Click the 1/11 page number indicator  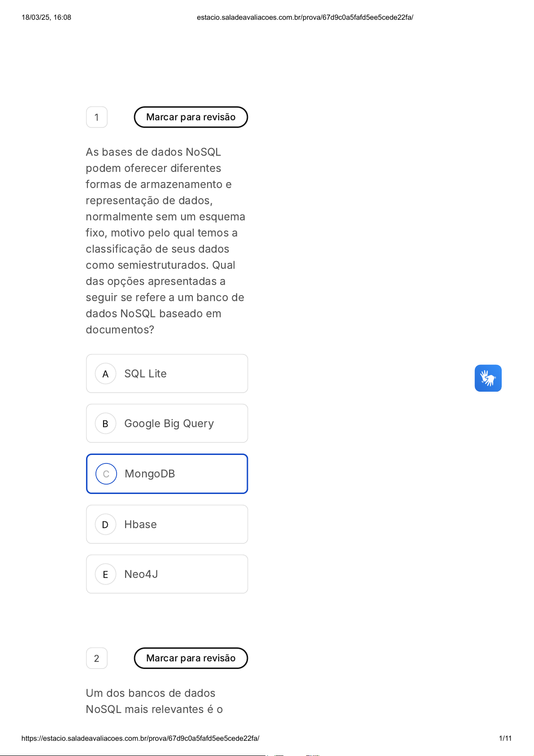tap(505, 738)
